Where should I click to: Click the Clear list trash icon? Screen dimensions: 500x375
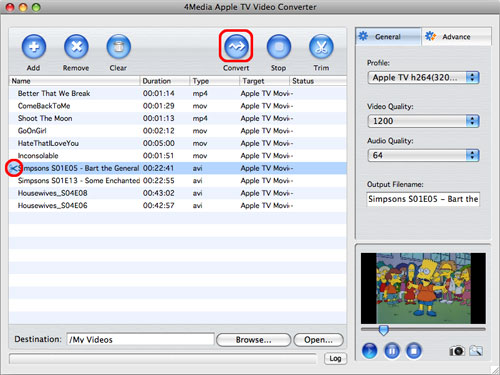click(118, 47)
